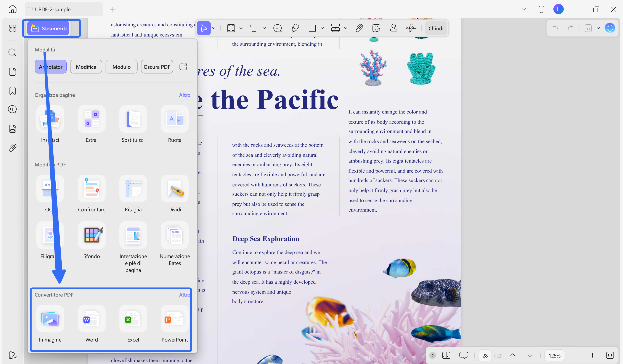Image resolution: width=623 pixels, height=364 pixels.
Task: Open the Ruota pages tool
Action: [x=175, y=124]
